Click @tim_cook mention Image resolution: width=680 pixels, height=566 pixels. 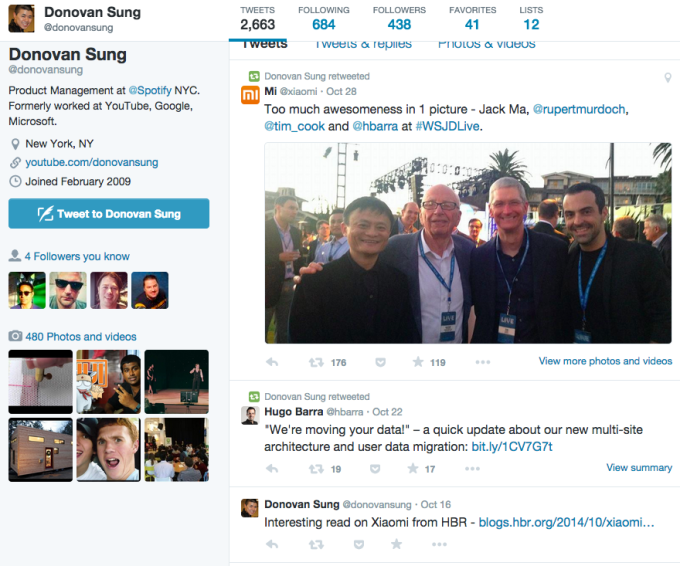tap(294, 126)
